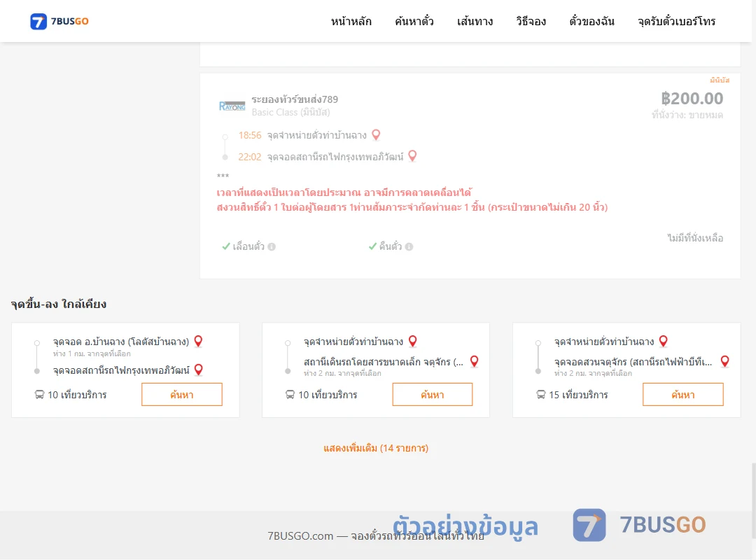Click map pin beside จุดจำหน่ายตั๋วท่าบ้านฉาง in the 10 เที่ยวบริการ card
This screenshot has width=756, height=560.
[413, 342]
